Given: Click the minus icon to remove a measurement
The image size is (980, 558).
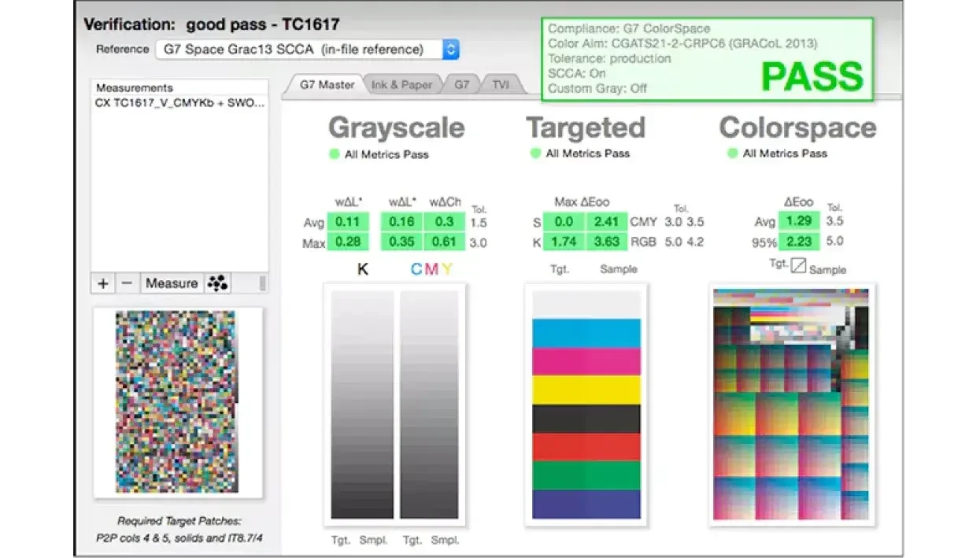Looking at the screenshot, I should (x=127, y=283).
